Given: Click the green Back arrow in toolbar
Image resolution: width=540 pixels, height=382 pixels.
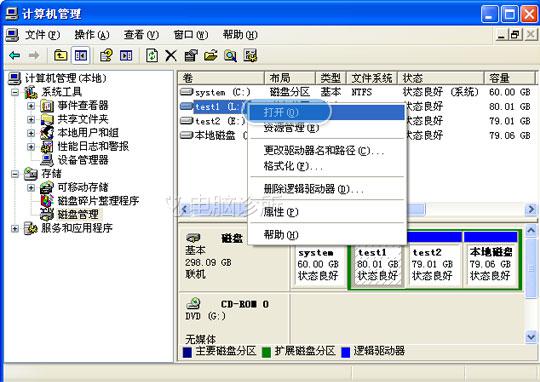Looking at the screenshot, I should coord(14,55).
